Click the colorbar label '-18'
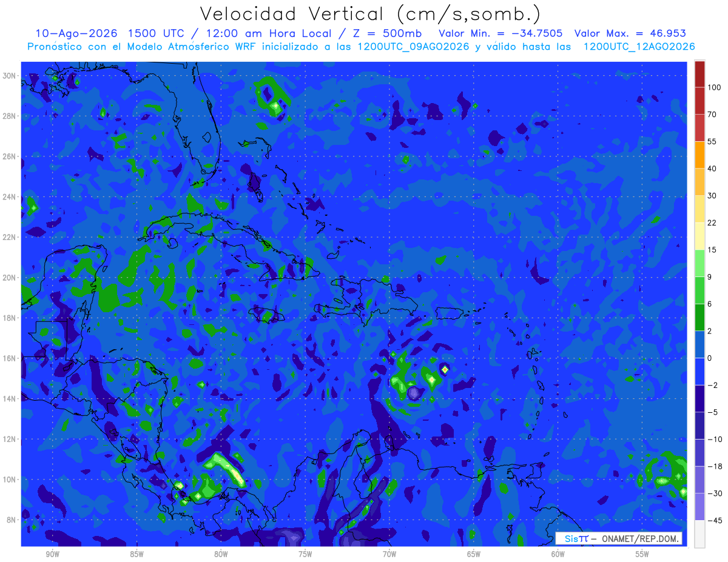This screenshot has width=728, height=562. pos(715,466)
